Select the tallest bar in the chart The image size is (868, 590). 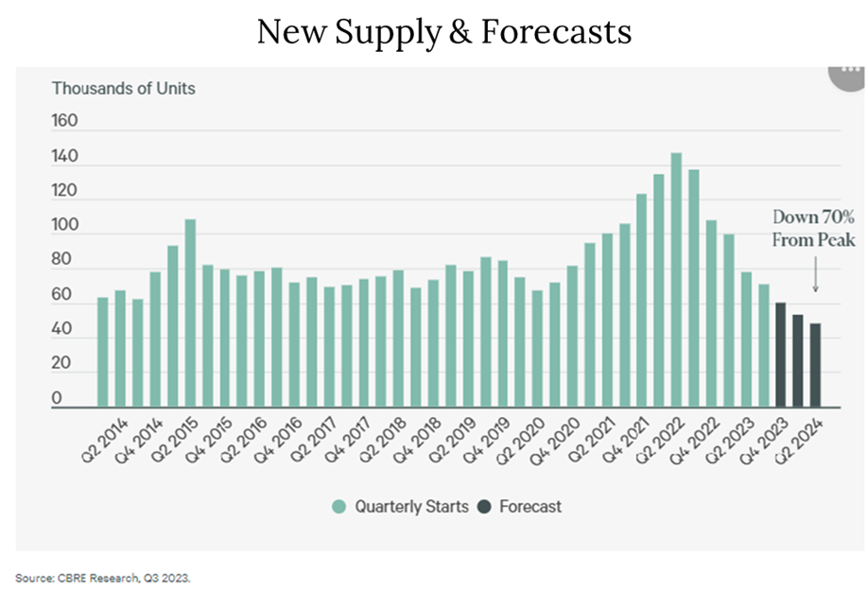coord(676,279)
